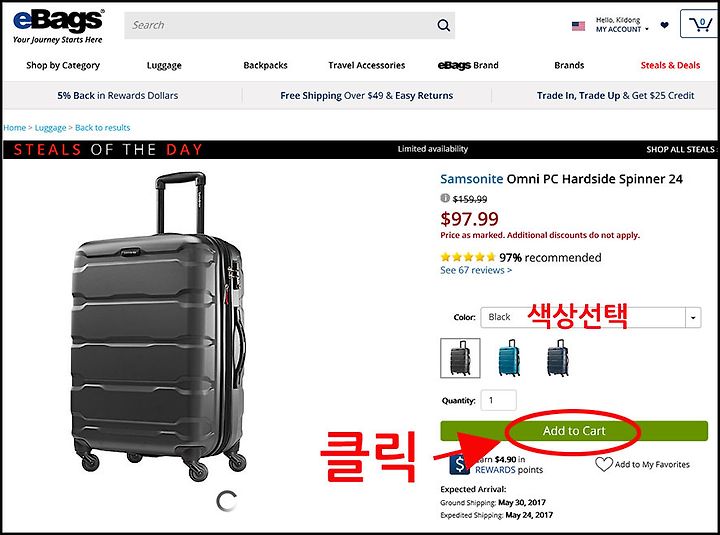Expand the Color dropdown arrow

point(693,317)
